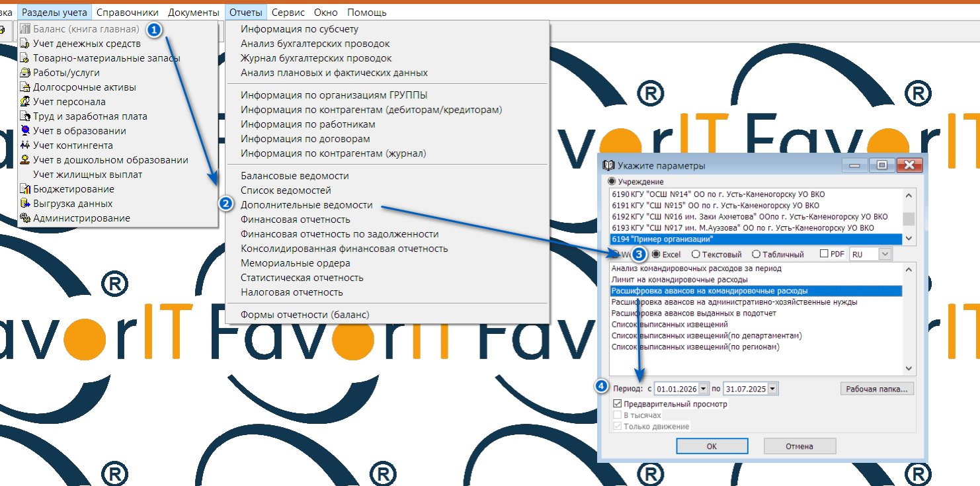
Task: Choose the Текстовый format radio button
Action: tap(696, 255)
